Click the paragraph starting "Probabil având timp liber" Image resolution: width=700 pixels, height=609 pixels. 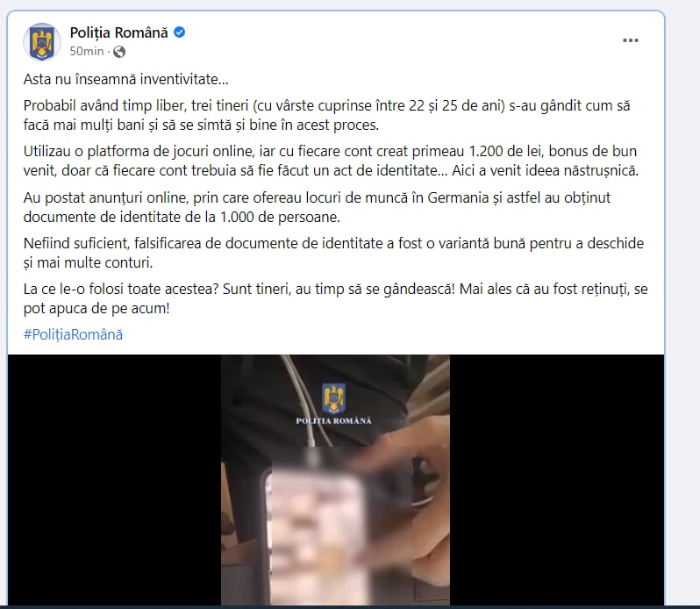327,115
